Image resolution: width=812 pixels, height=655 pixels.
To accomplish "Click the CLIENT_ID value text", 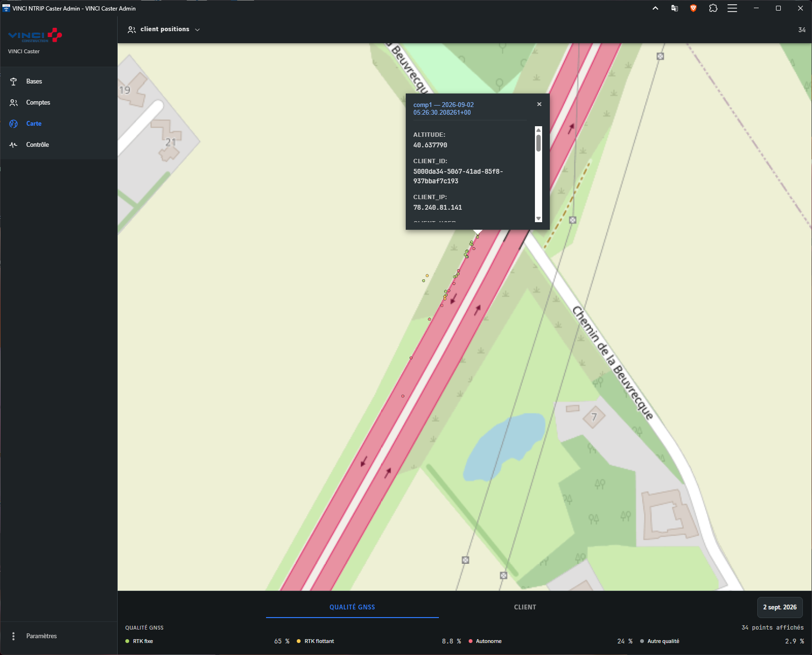I will click(458, 176).
